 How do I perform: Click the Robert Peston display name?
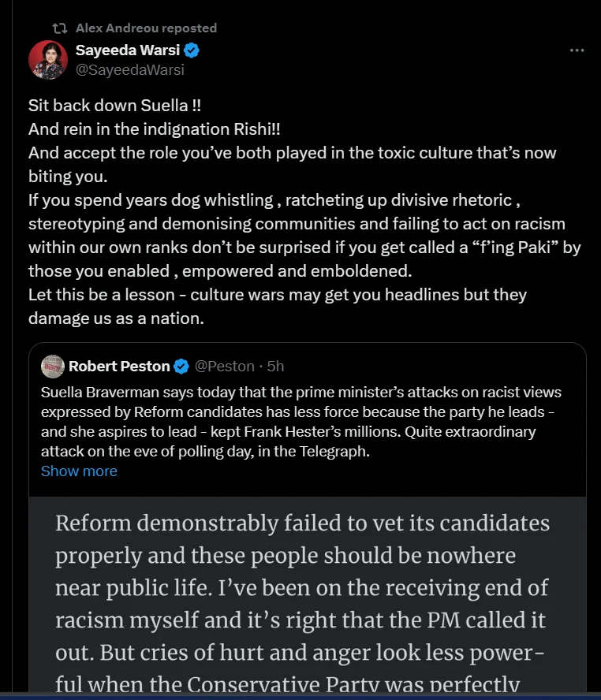[x=119, y=367]
